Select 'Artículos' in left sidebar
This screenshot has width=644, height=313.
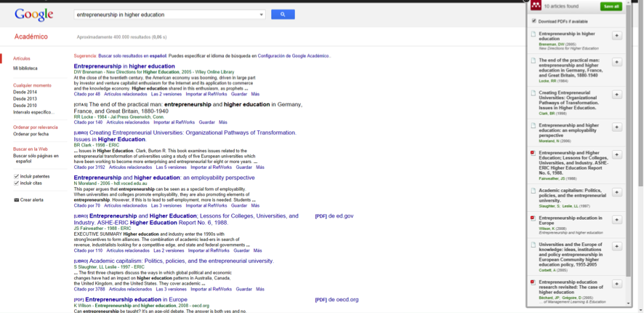coord(21,58)
